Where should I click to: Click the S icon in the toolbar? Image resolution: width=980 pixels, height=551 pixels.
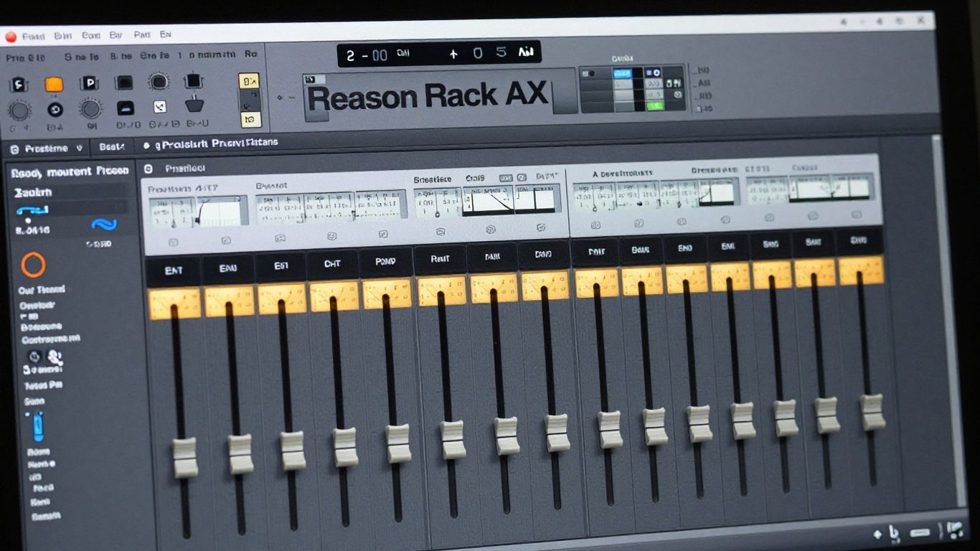tap(19, 85)
